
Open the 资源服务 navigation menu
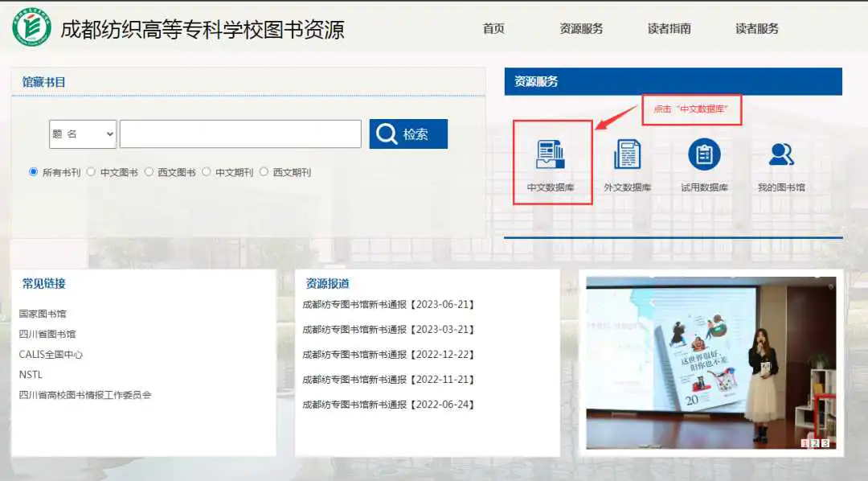[581, 29]
